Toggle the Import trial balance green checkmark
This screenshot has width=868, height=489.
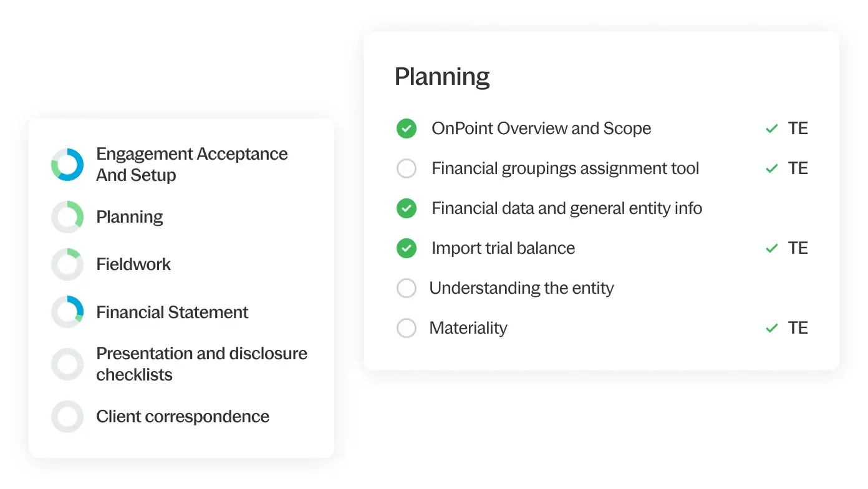pos(407,248)
